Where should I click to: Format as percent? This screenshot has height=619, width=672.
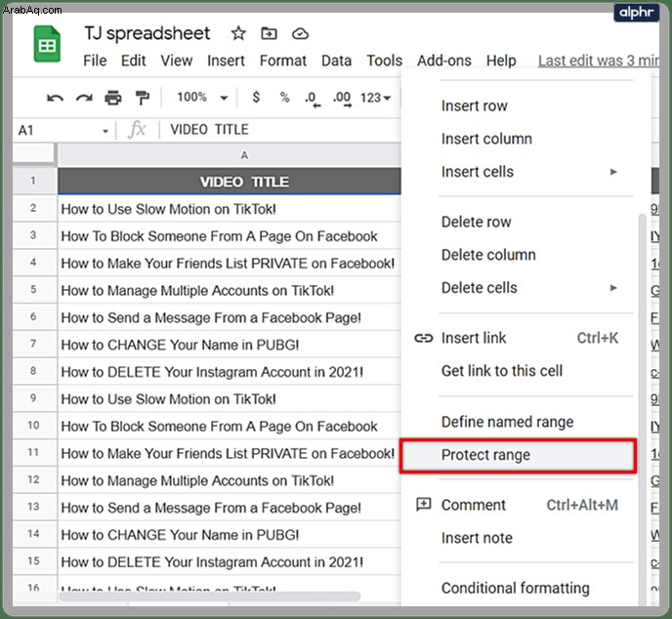(x=284, y=98)
